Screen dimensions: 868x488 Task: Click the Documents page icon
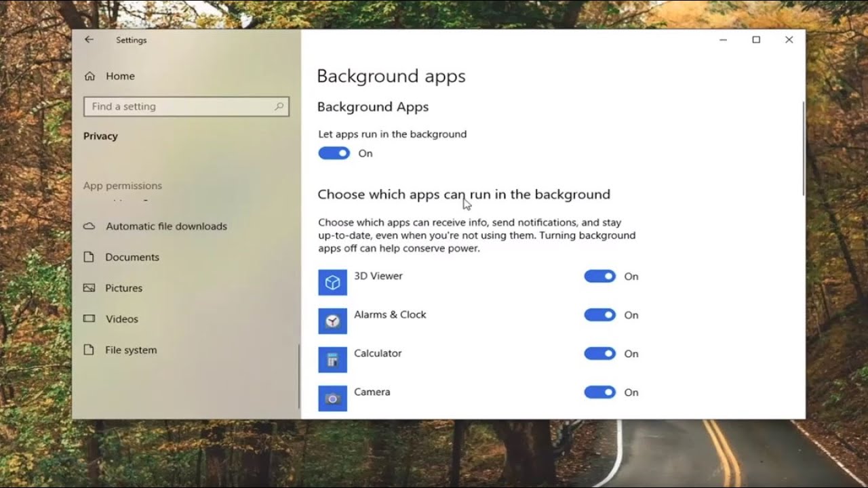coord(89,257)
